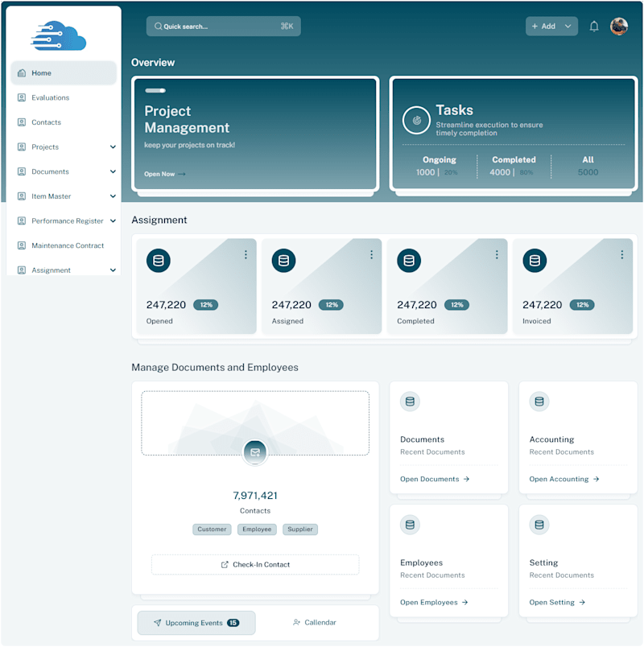Open more options on Invoiced card
This screenshot has width=644, height=647.
click(621, 254)
